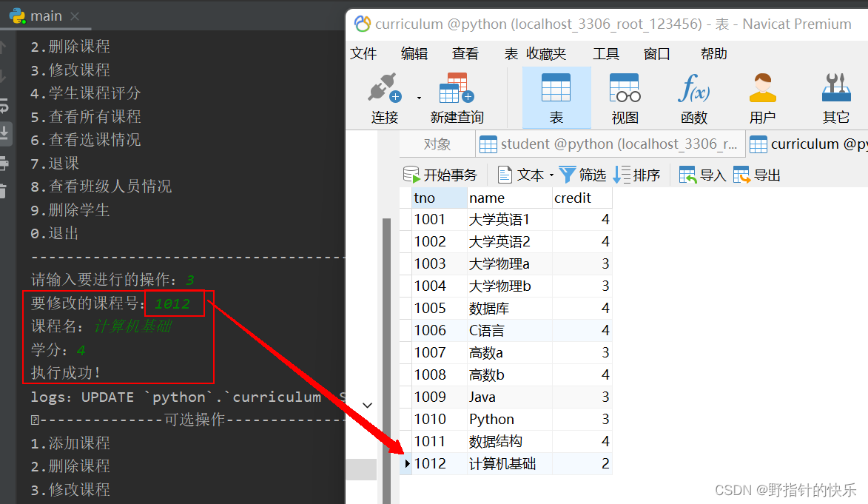Click the Navicat 连接 connection icon
Viewport: 868px width, 504px height.
384,87
